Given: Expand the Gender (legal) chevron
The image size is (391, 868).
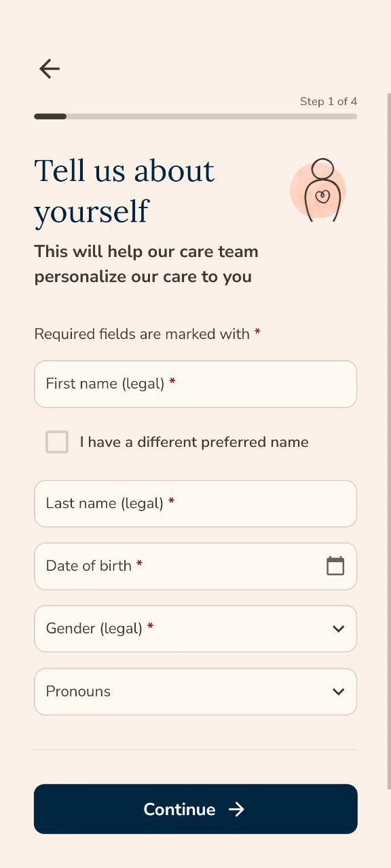Looking at the screenshot, I should click(338, 629).
